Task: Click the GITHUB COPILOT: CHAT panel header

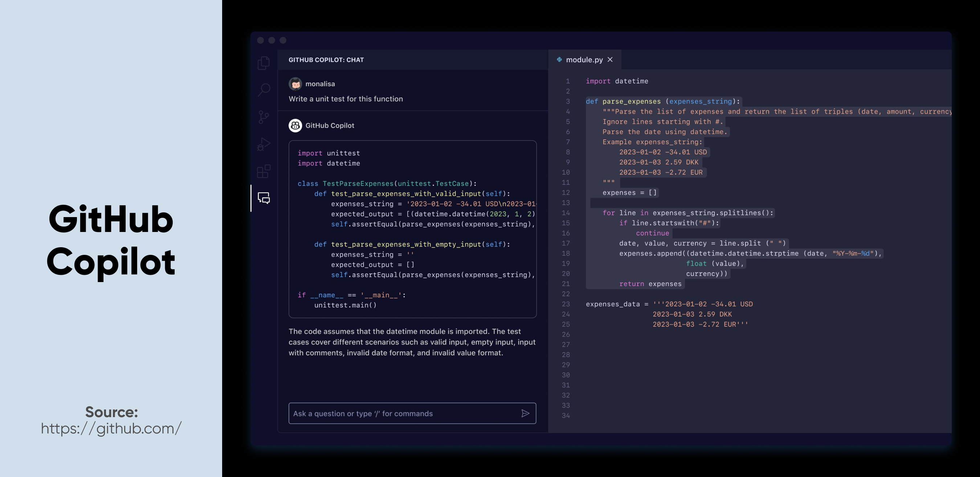Action: [x=326, y=60]
